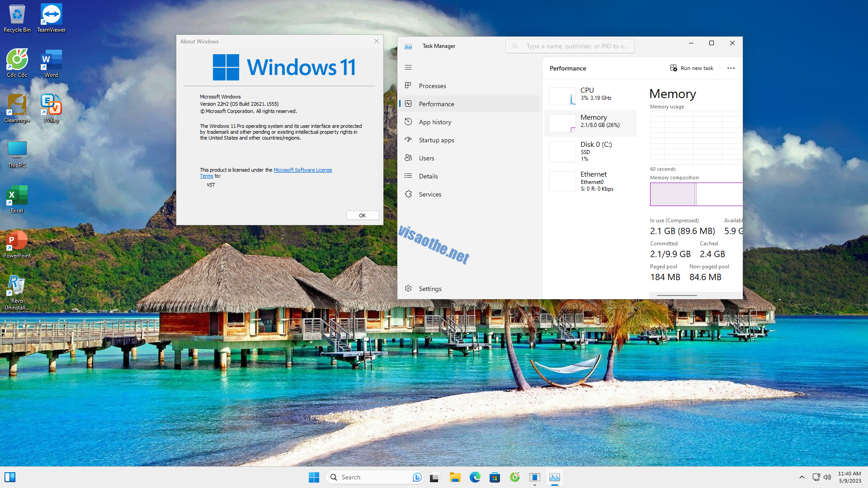Open the Widgets button on the taskbar

(10, 477)
